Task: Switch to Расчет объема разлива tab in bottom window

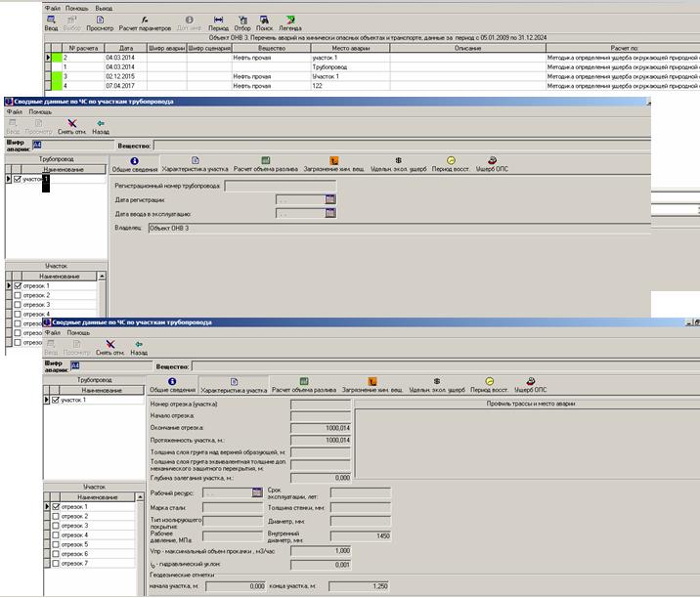Action: click(x=303, y=385)
